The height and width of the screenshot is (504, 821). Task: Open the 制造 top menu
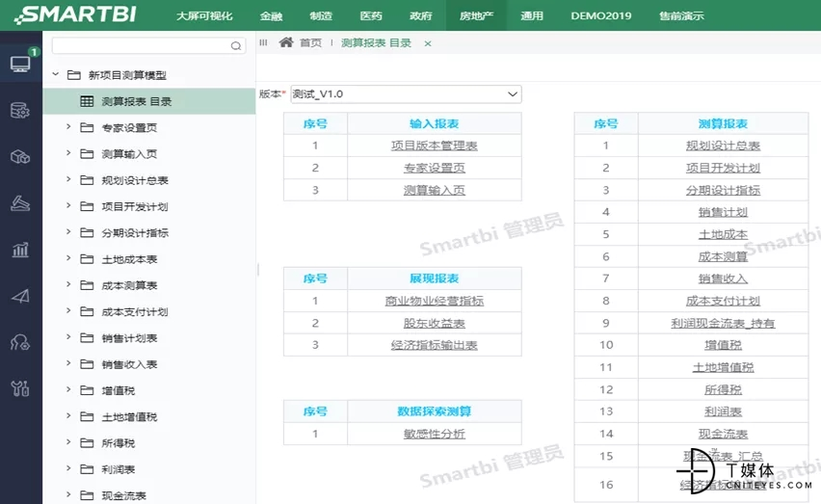pos(321,15)
